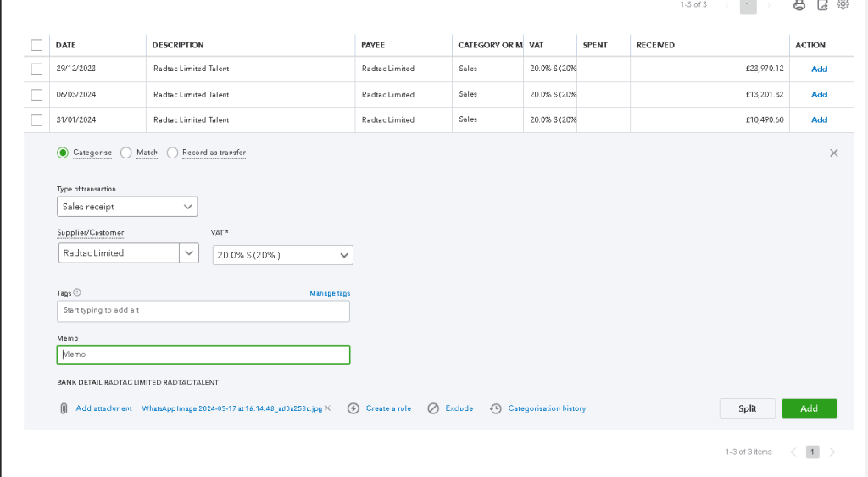This screenshot has width=868, height=477.
Task: Click the Exclude link
Action: [459, 408]
